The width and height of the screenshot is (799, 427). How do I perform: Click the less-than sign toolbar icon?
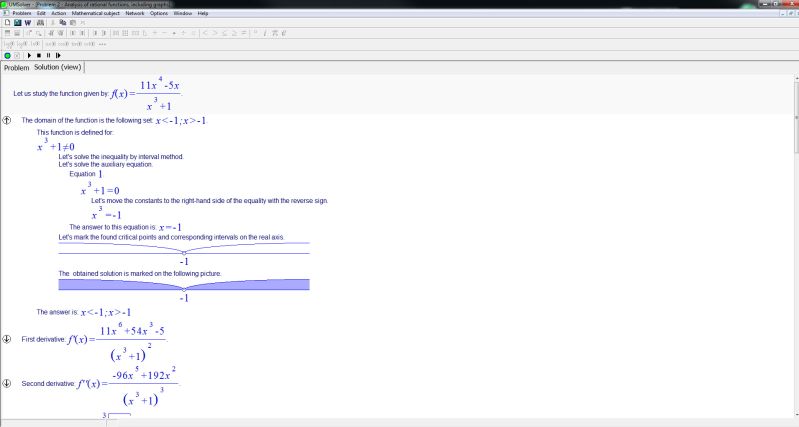[205, 33]
